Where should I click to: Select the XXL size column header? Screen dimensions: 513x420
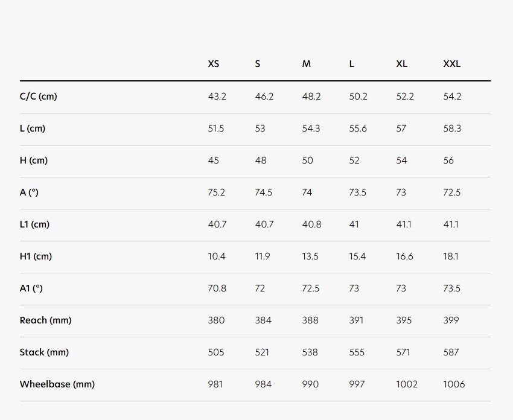[x=452, y=64]
